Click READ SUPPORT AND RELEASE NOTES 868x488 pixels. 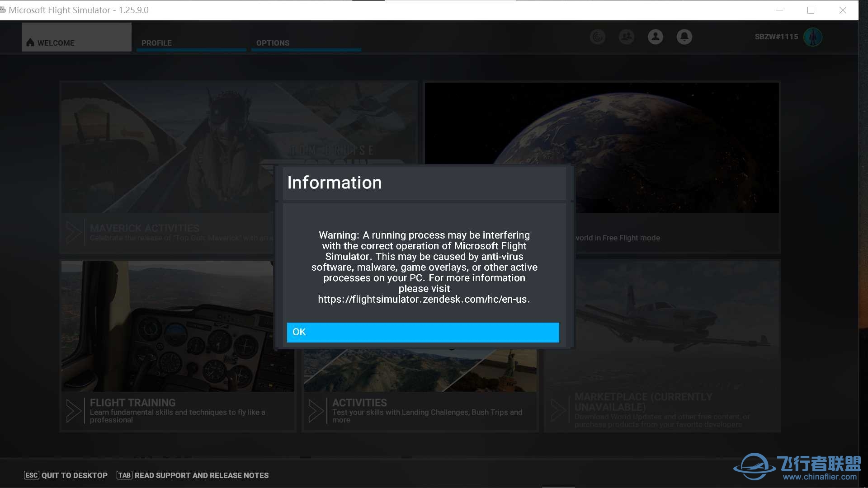[202, 475]
